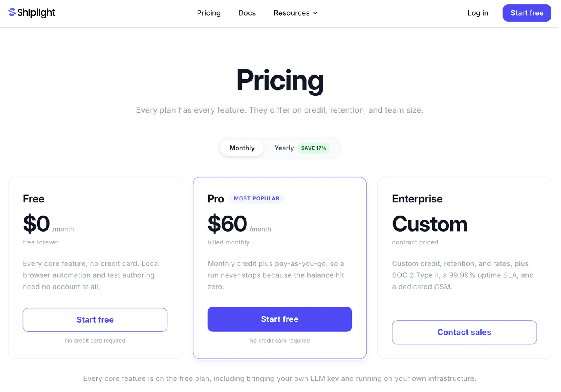This screenshot has width=561, height=392.
Task: Click the Enterprise plan heading
Action: pos(417,199)
